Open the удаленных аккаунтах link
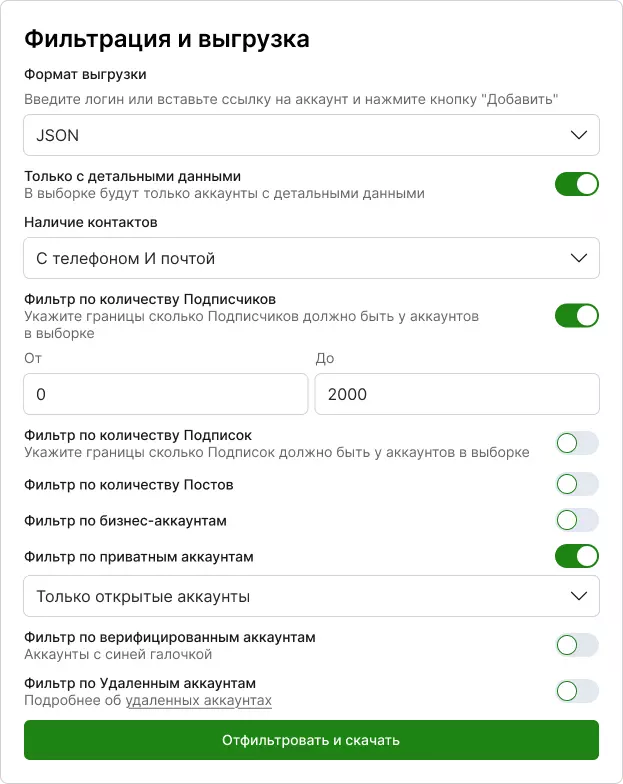This screenshot has height=784, width=623. point(198,700)
